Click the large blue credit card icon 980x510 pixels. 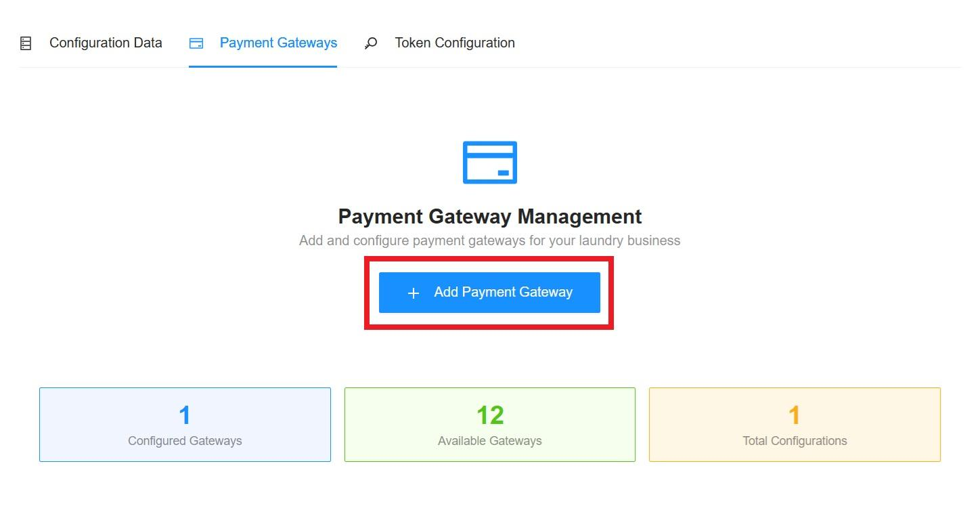pyautogui.click(x=490, y=163)
